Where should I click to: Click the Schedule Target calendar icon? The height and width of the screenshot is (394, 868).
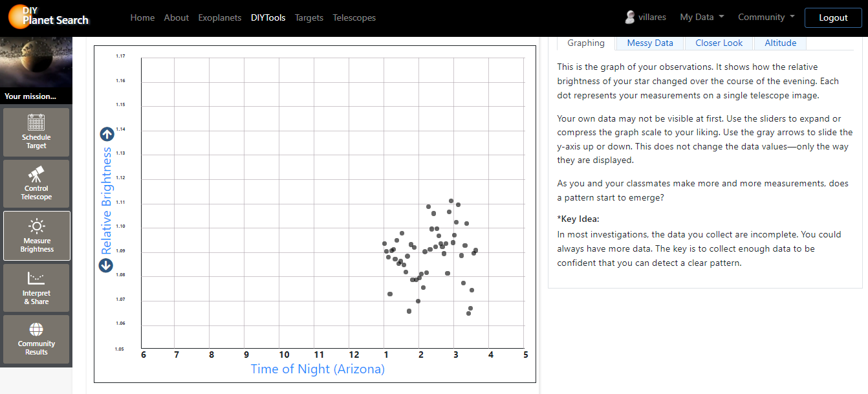36,123
